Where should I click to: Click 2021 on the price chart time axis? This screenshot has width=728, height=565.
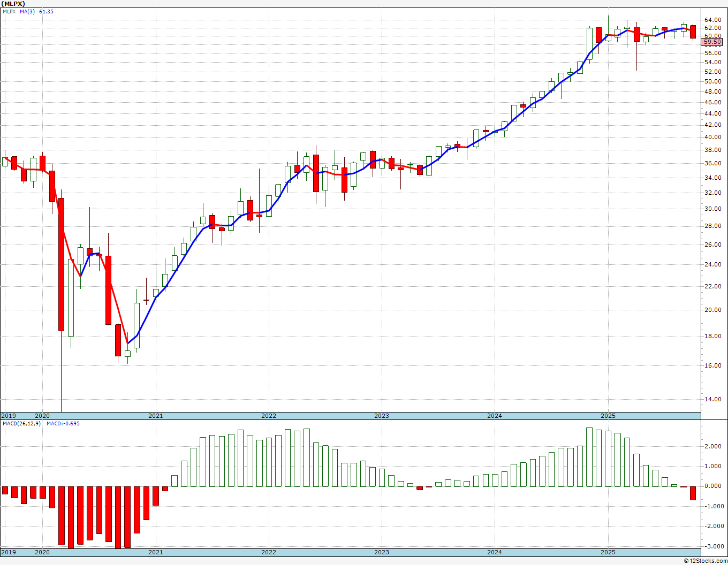[x=155, y=416]
